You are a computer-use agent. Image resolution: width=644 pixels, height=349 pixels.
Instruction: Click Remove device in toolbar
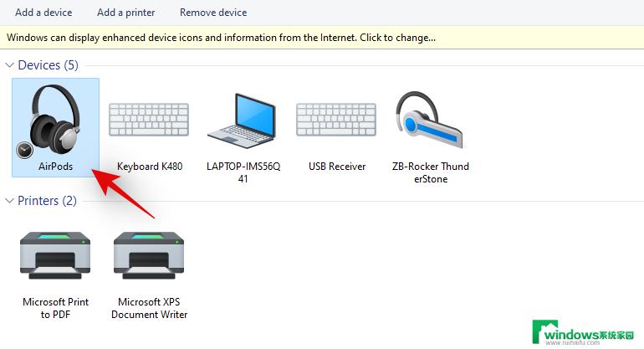pyautogui.click(x=213, y=13)
